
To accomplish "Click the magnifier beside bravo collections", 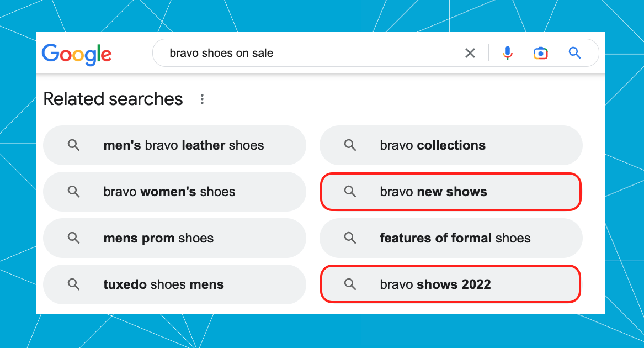I will (350, 145).
